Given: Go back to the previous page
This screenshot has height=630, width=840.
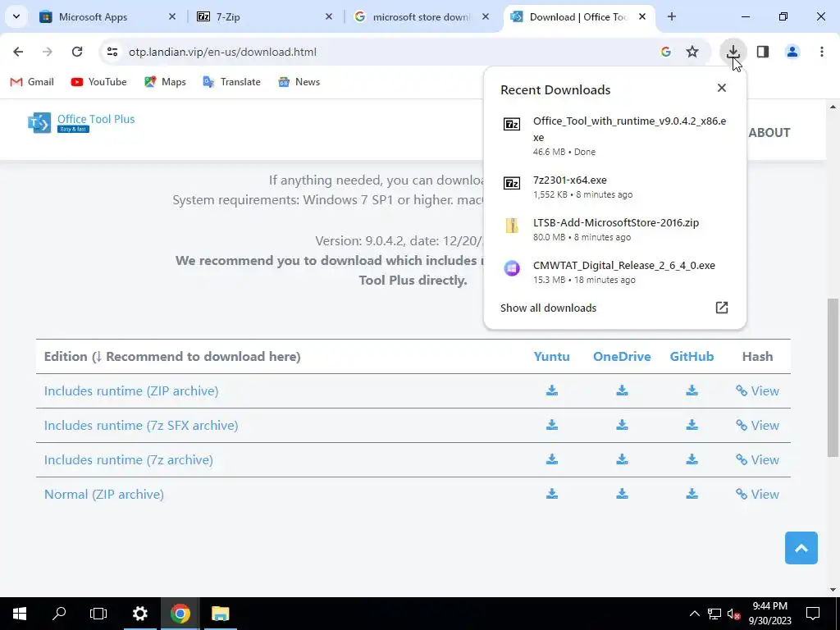Looking at the screenshot, I should pos(18,52).
